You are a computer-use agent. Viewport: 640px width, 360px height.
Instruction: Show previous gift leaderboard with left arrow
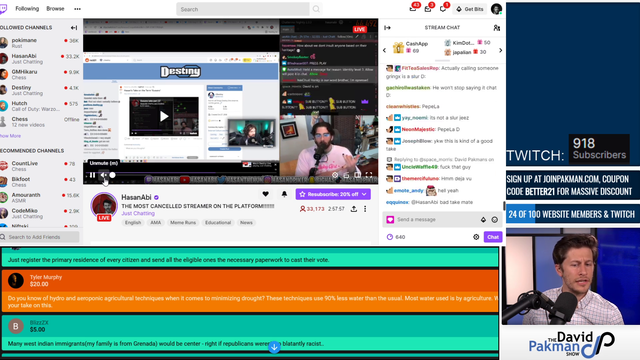click(x=384, y=50)
